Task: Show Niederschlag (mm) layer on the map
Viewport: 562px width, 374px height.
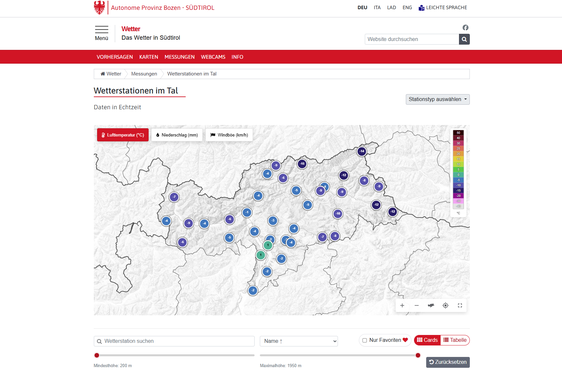Action: pyautogui.click(x=177, y=135)
